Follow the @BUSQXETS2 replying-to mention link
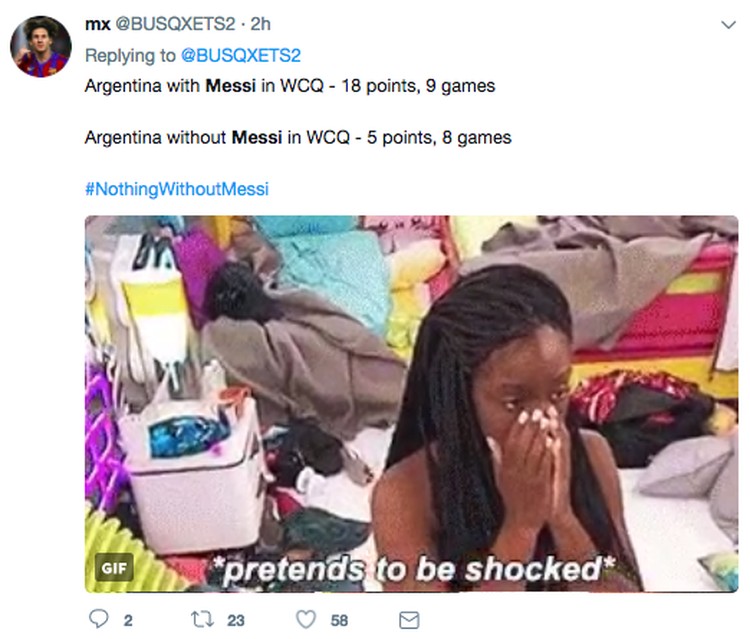 (241, 55)
